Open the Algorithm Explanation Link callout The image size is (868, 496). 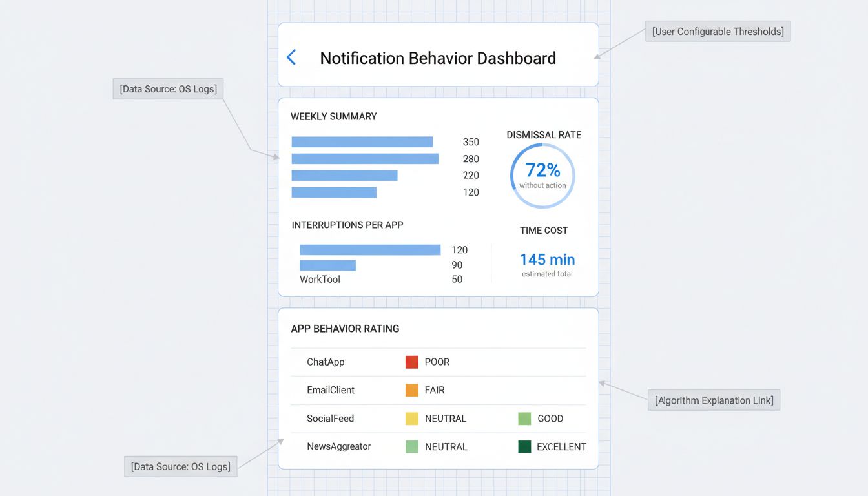(x=714, y=400)
